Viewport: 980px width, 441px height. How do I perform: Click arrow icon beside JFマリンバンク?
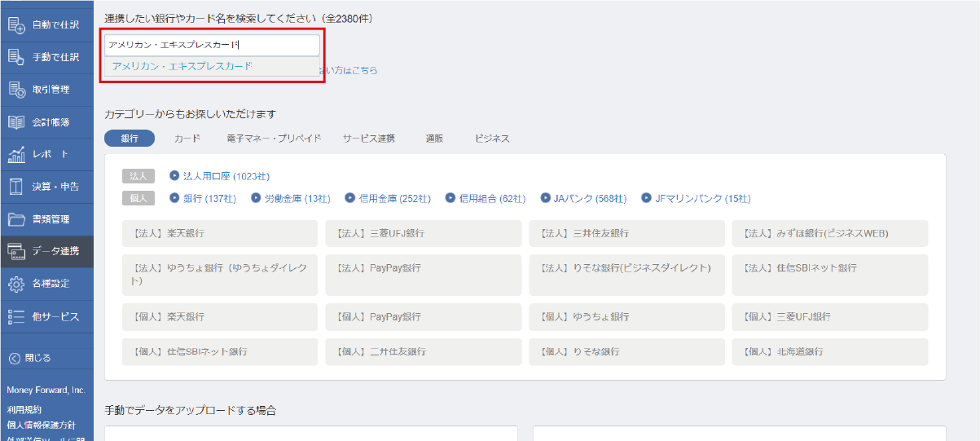pyautogui.click(x=647, y=198)
